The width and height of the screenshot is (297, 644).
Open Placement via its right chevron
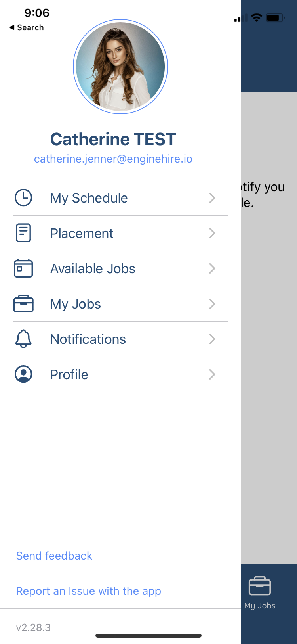[212, 233]
